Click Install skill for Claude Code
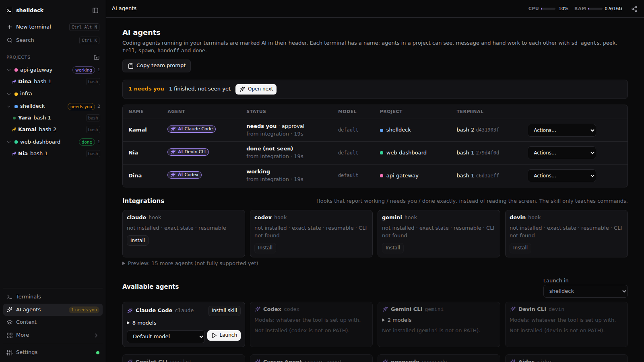The width and height of the screenshot is (644, 362). [x=224, y=311]
